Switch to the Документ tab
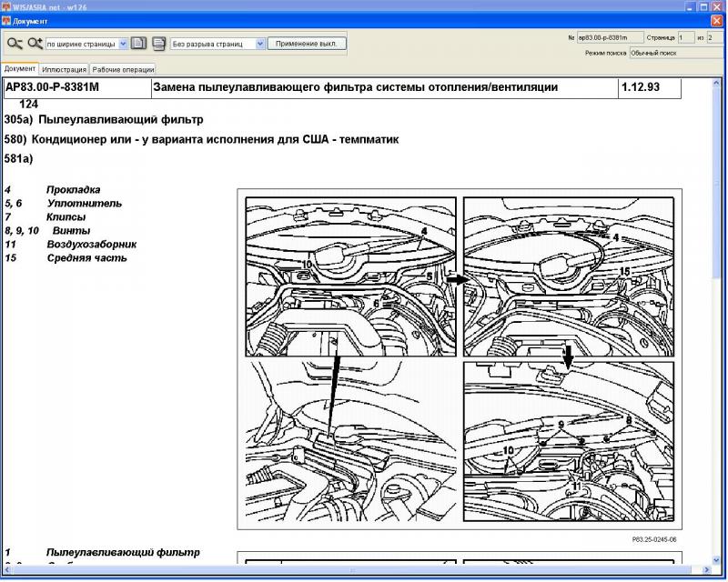Viewport: 728px width, 582px height. (19, 69)
